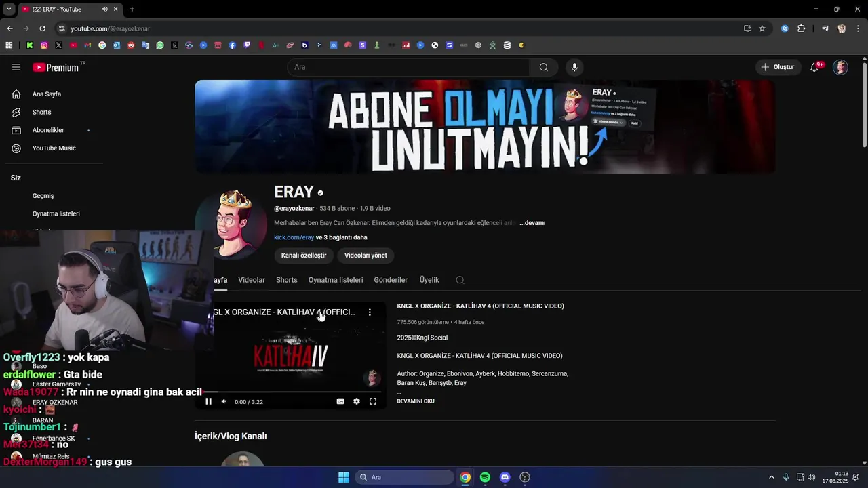Open Discord from the taskbar
Image resolution: width=868 pixels, height=488 pixels.
coord(505,477)
